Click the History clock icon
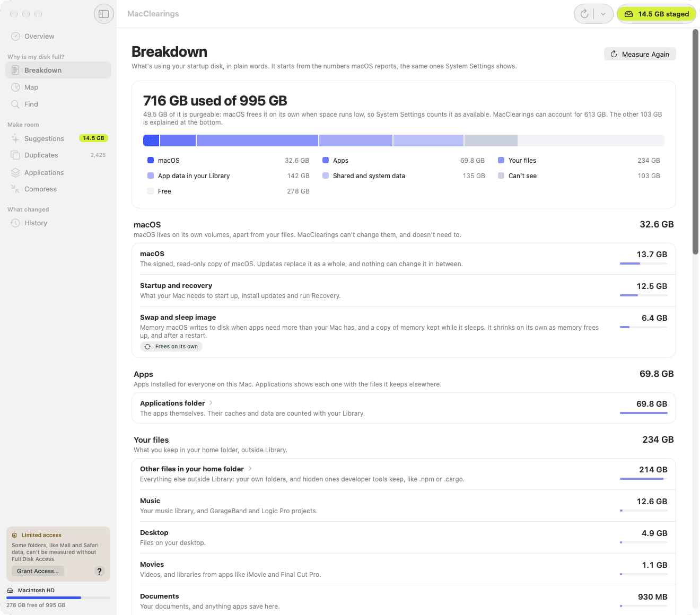Image resolution: width=700 pixels, height=615 pixels. tap(15, 223)
